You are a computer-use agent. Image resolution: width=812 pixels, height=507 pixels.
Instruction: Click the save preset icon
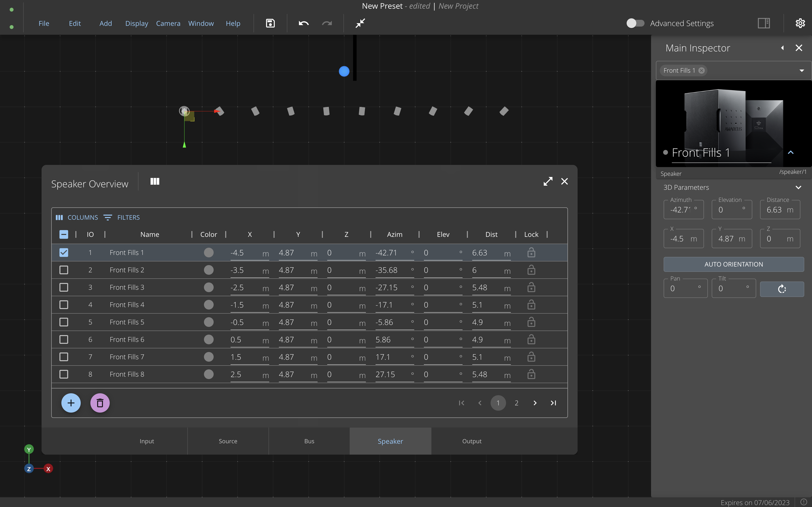270,23
